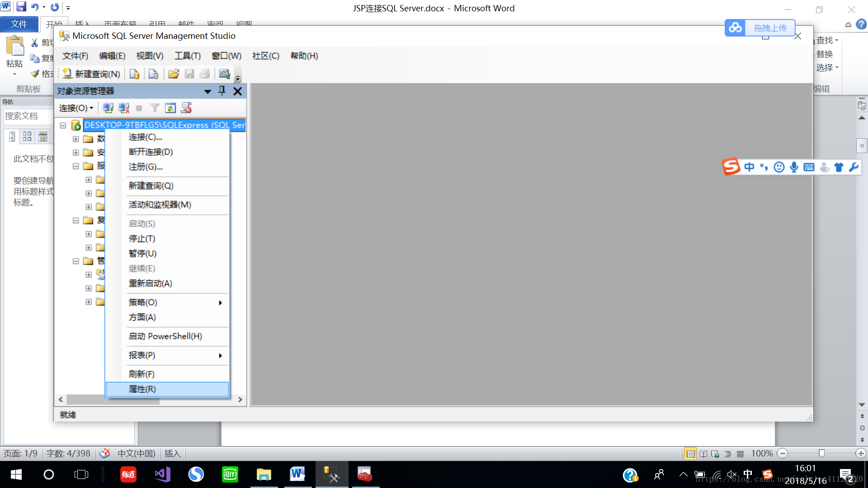Open the Sogou wrench settings icon
This screenshot has width=868, height=488.
click(x=854, y=167)
